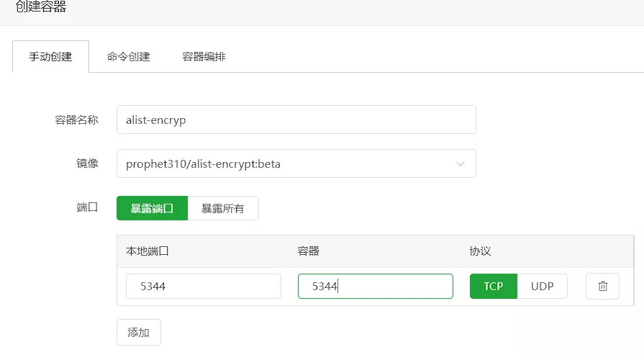
Task: Go to the 容器编排 tab
Action: (x=204, y=57)
